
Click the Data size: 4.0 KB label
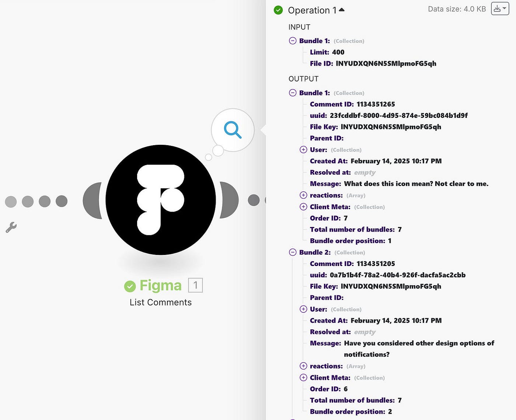pos(457,9)
